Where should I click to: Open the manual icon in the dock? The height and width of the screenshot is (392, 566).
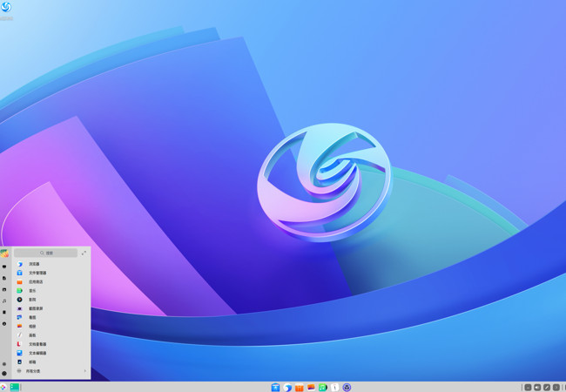click(x=334, y=388)
